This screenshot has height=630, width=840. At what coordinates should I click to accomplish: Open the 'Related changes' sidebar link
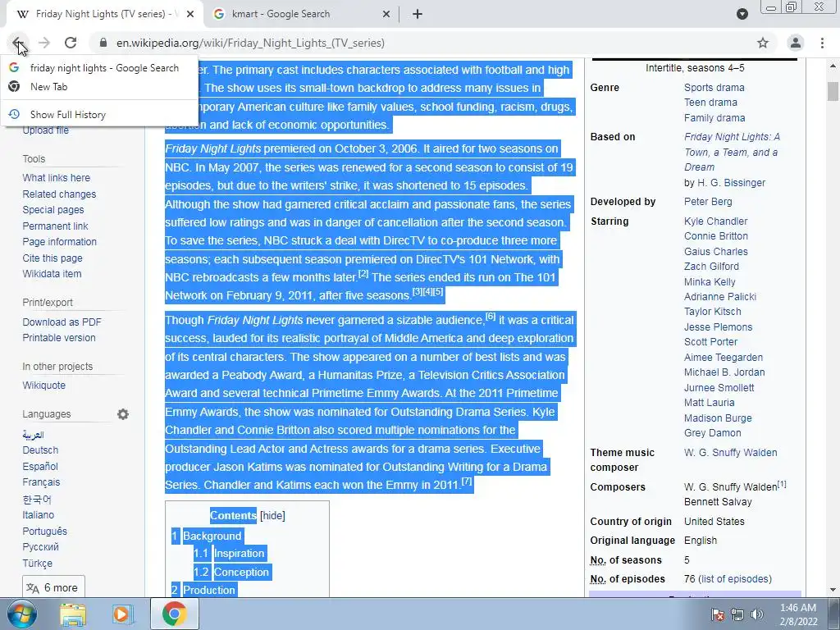59,194
